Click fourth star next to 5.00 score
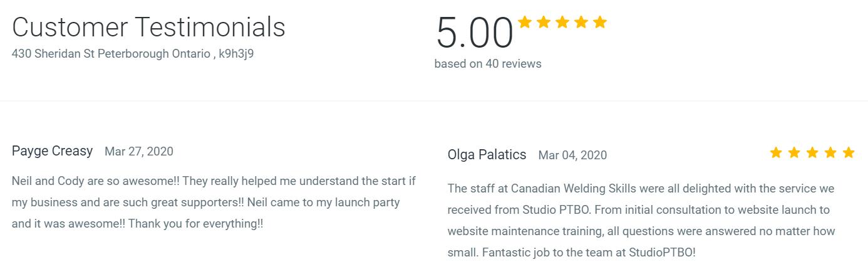This screenshot has width=868, height=274. click(581, 23)
